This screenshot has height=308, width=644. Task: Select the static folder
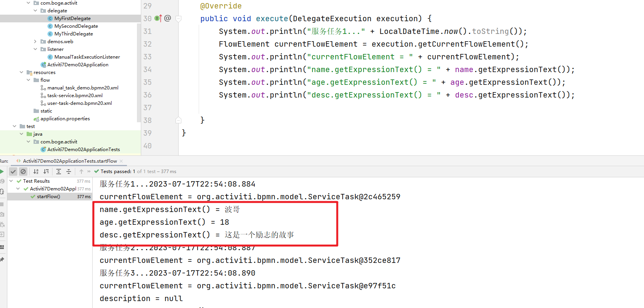(x=46, y=111)
